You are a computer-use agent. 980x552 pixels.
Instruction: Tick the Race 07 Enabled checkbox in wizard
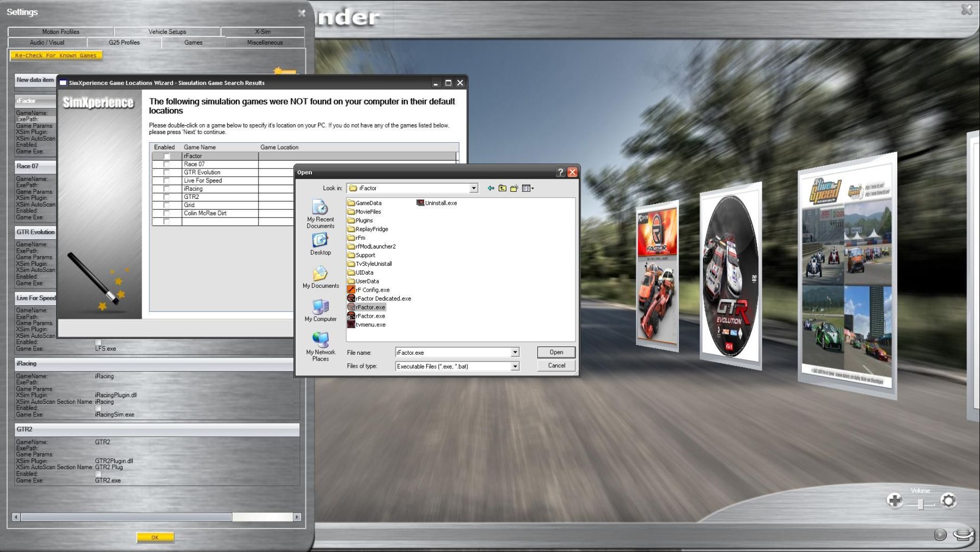pos(167,164)
